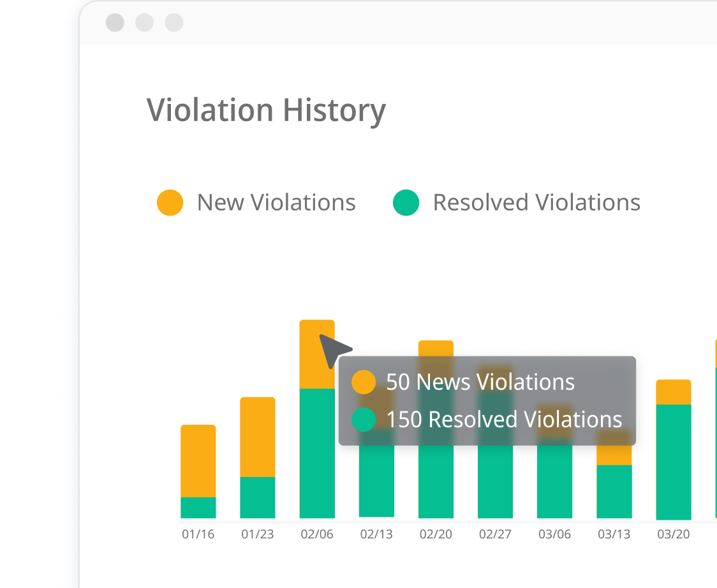
Task: Toggle the Resolved Violations series via legend
Action: click(x=536, y=202)
